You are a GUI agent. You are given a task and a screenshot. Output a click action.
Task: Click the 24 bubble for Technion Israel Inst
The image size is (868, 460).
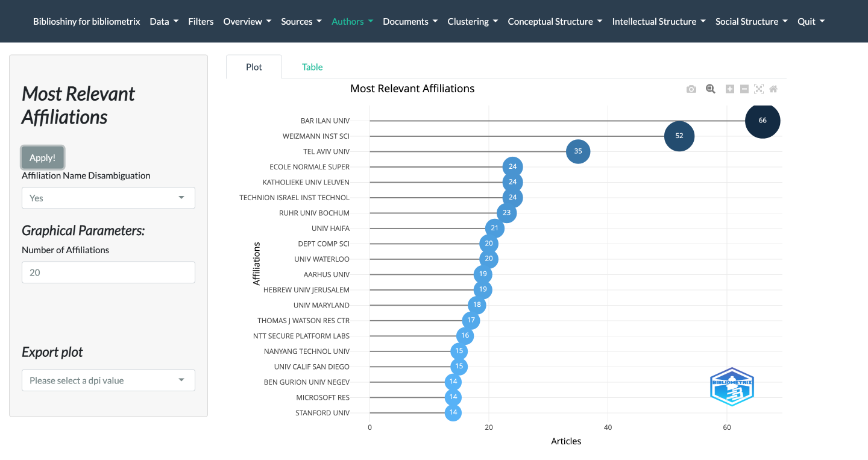coord(512,197)
